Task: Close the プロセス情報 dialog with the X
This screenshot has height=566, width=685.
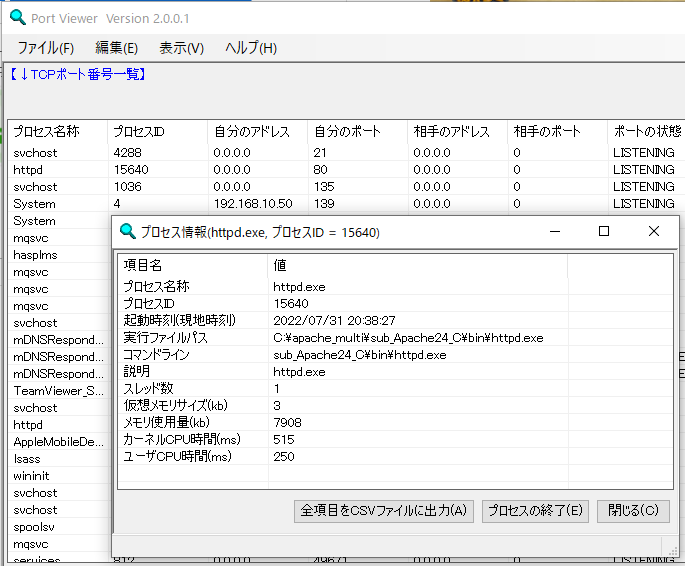Action: point(654,231)
